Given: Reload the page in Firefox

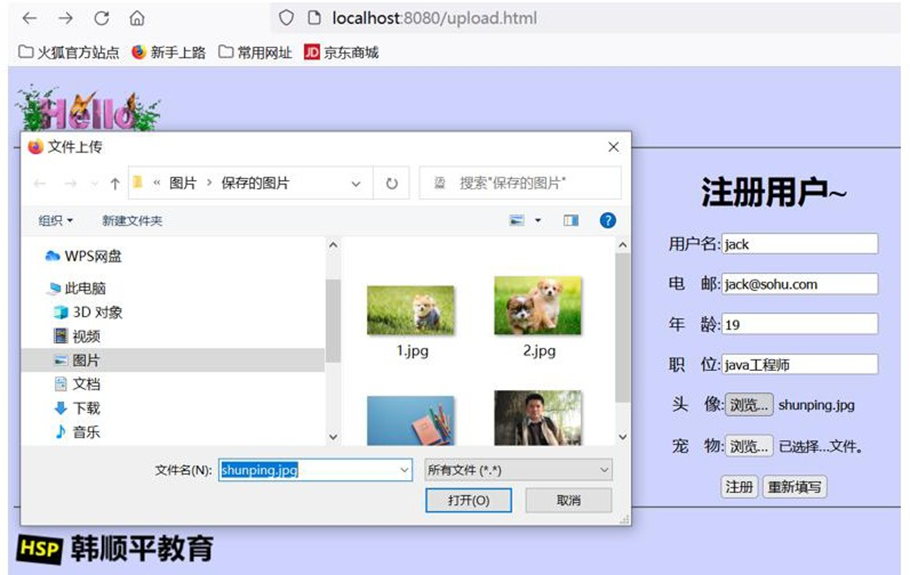Looking at the screenshot, I should [x=102, y=18].
